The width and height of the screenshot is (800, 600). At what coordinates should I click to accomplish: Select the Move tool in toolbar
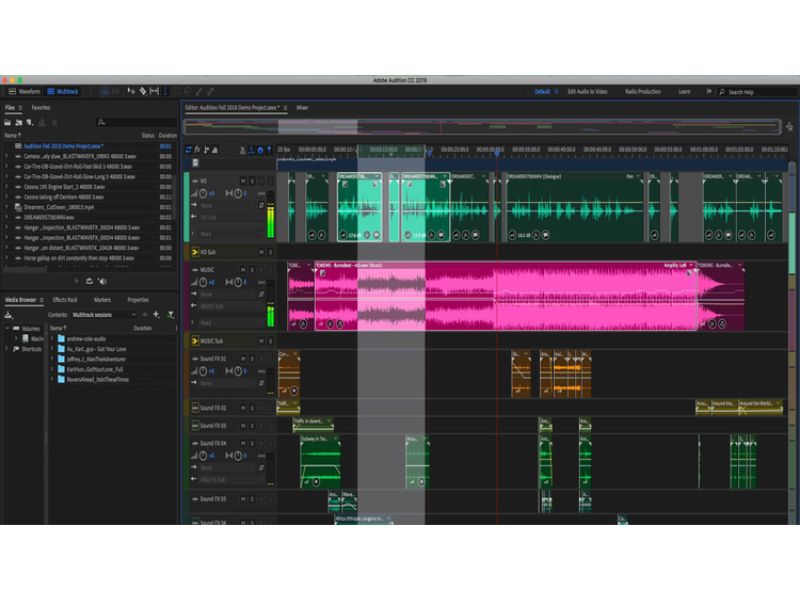pyautogui.click(x=129, y=91)
